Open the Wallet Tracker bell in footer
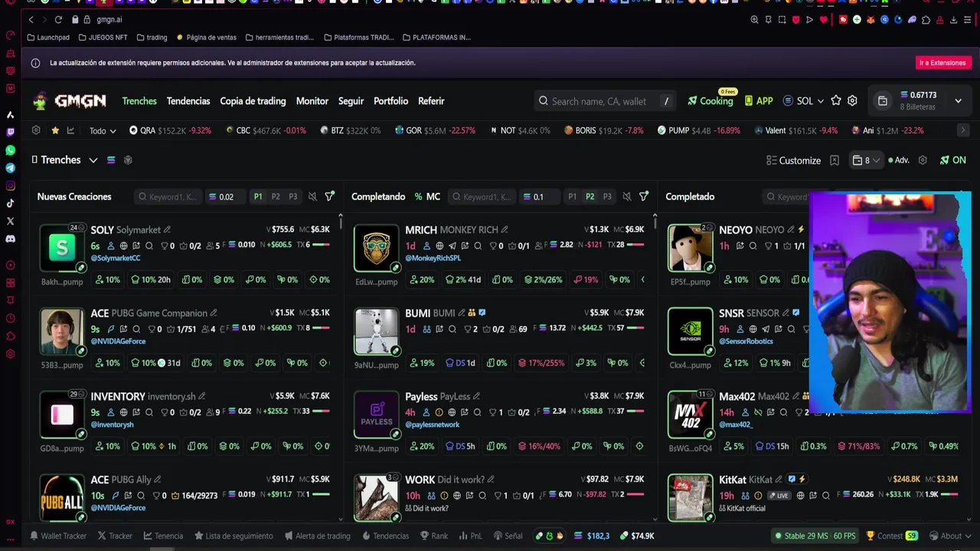 (58, 536)
